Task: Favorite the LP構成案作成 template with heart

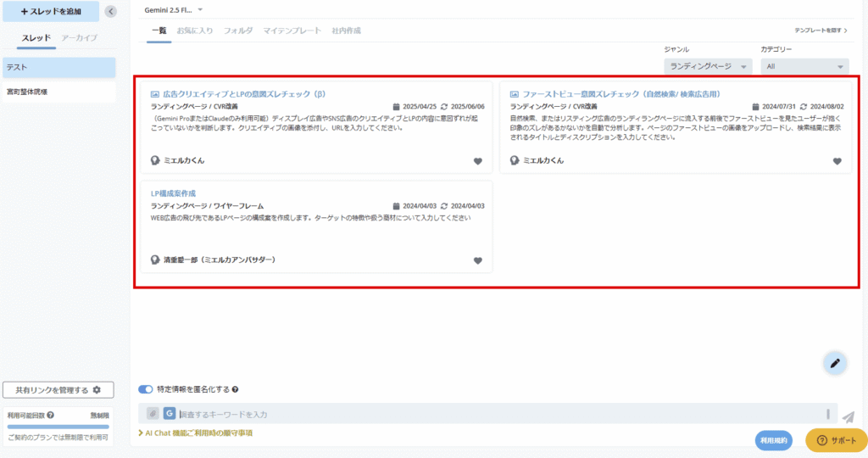Action: click(477, 260)
